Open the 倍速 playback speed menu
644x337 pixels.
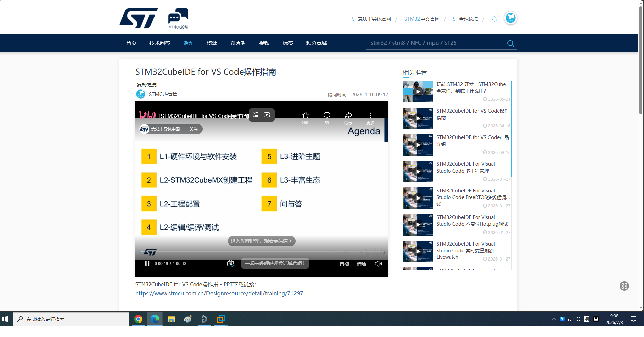point(362,264)
